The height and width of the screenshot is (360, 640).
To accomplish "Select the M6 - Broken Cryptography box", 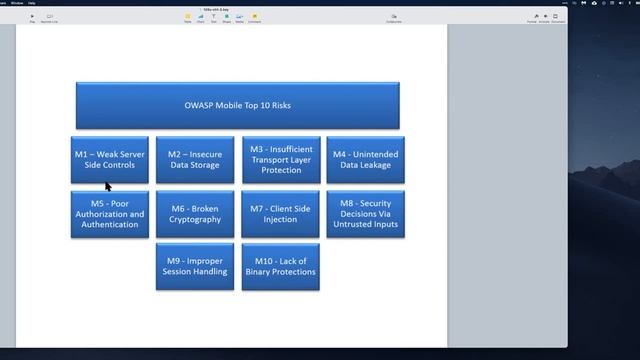I will point(195,214).
